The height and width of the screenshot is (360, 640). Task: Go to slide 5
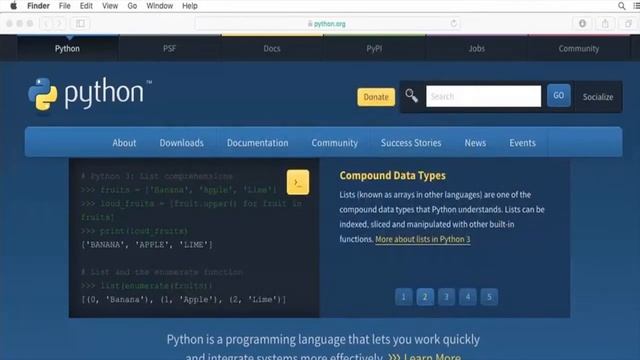point(489,297)
